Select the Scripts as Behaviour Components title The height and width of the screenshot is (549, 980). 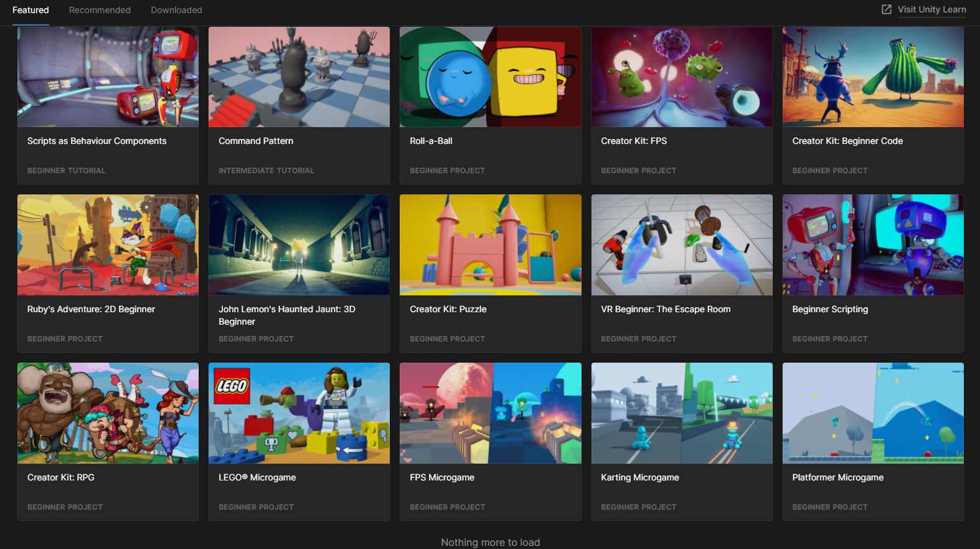tap(97, 141)
